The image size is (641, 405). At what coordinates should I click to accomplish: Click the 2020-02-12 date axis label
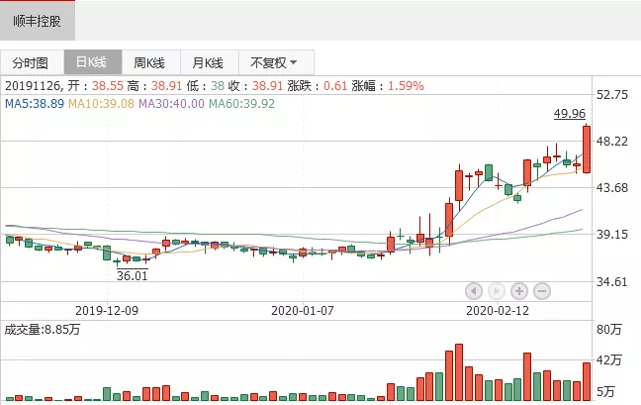(498, 311)
